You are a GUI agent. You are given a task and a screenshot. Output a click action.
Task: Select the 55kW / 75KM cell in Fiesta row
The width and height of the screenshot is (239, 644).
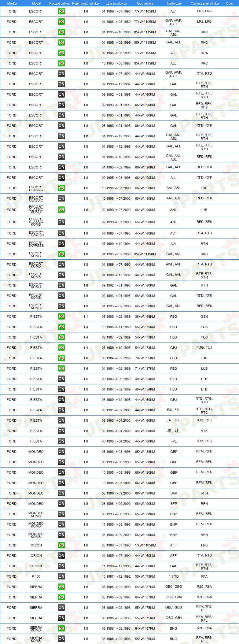click(x=145, y=327)
